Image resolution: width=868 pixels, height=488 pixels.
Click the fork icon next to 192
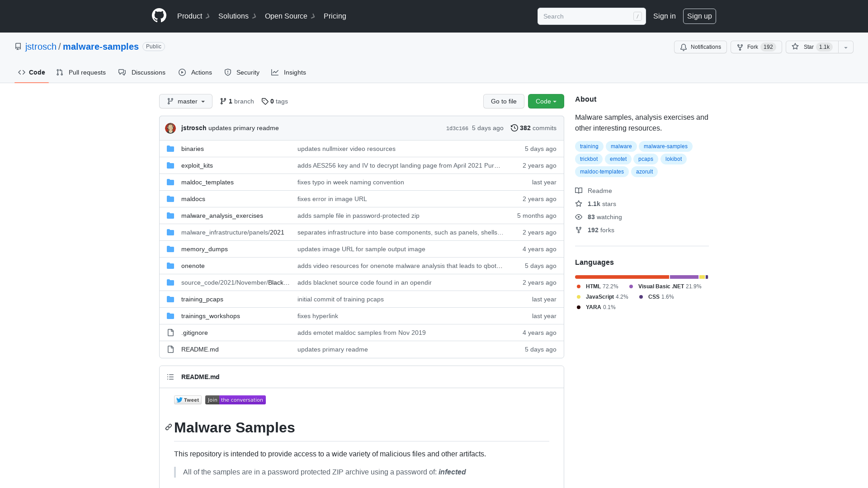pyautogui.click(x=741, y=47)
